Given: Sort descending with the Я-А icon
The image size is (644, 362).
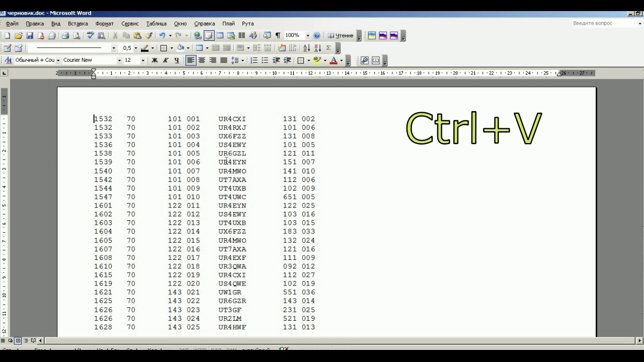Looking at the screenshot, I should click(x=317, y=48).
